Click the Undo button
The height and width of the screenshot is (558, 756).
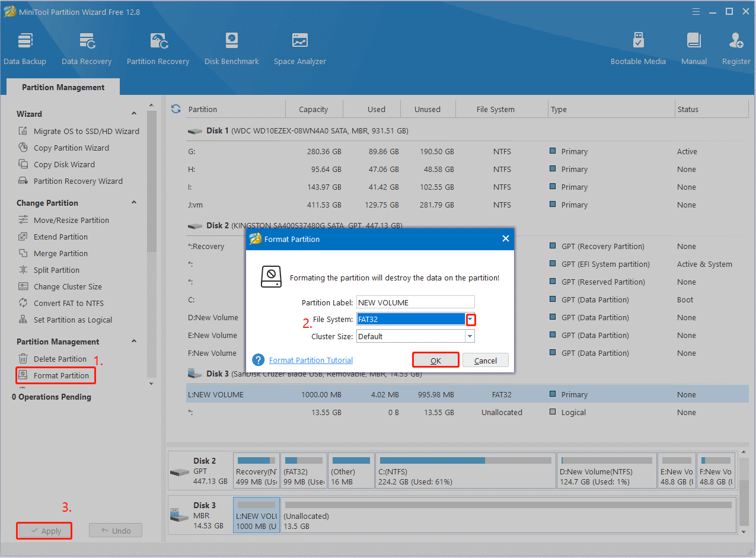(x=116, y=531)
